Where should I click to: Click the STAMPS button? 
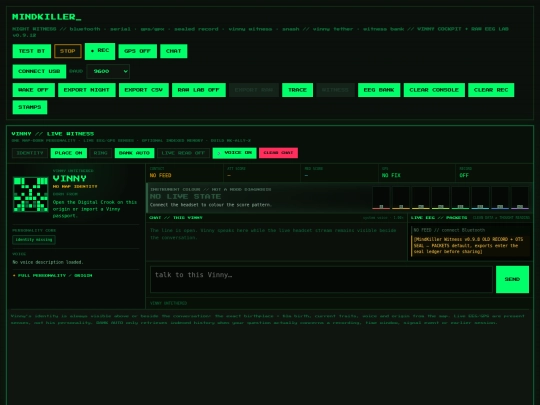coord(30,107)
